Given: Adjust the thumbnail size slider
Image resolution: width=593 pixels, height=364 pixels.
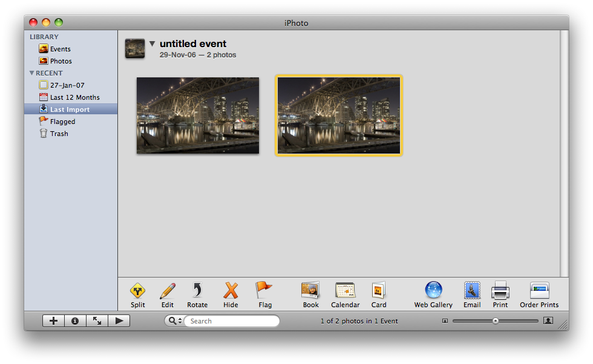Looking at the screenshot, I should coord(496,321).
